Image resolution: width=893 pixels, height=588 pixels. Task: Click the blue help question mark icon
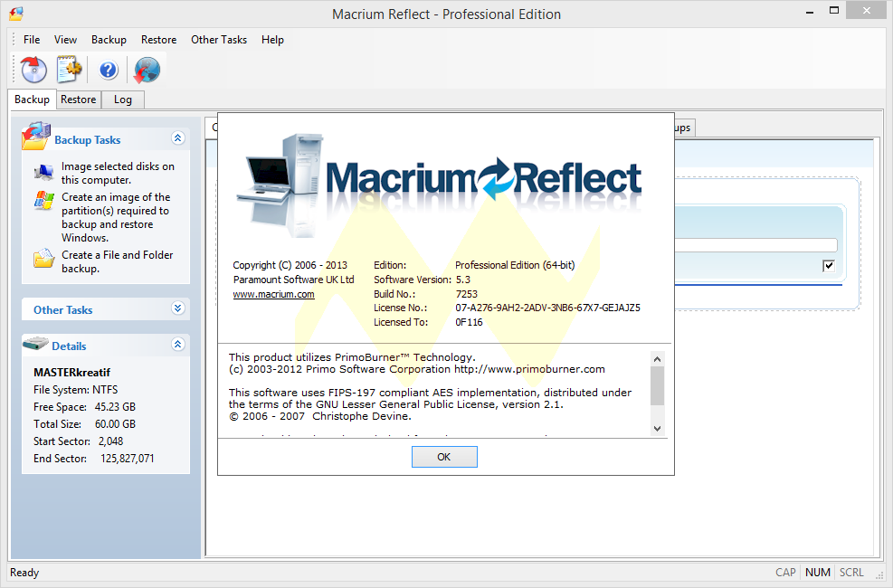point(109,70)
